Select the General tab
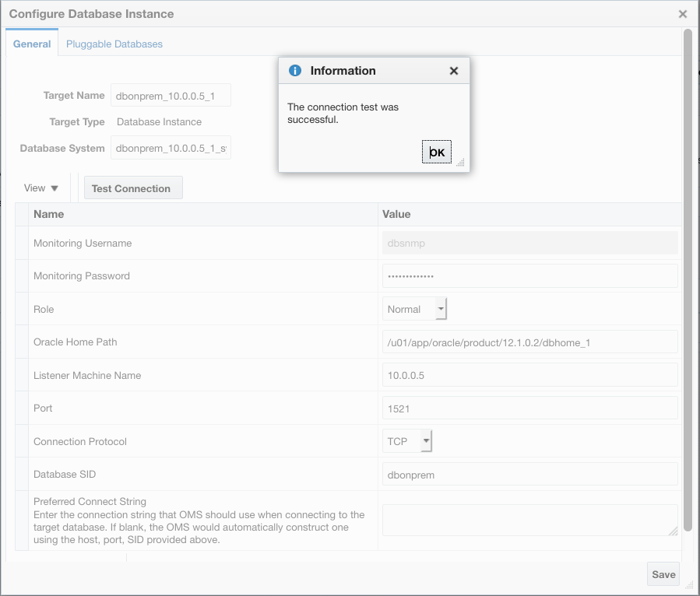The height and width of the screenshot is (596, 700). coord(32,44)
